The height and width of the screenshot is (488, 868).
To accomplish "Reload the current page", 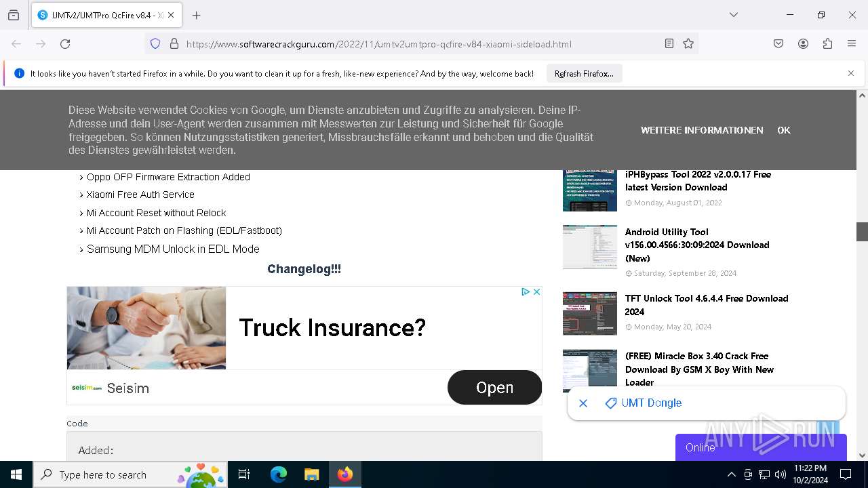I will tap(65, 43).
